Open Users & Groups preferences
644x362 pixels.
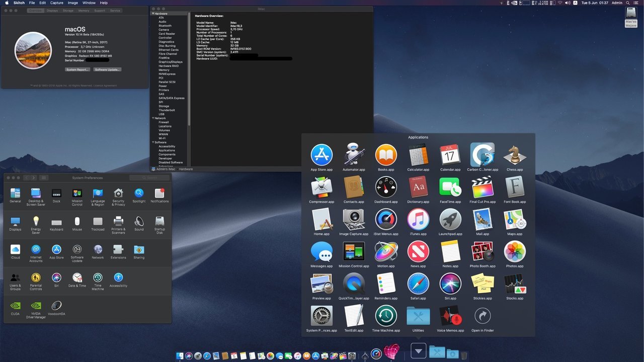point(15,281)
